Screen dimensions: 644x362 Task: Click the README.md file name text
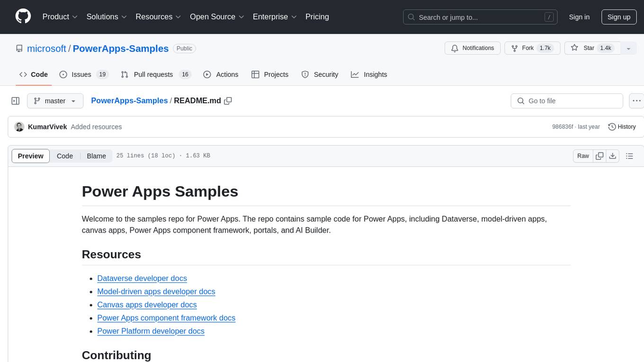pos(197,101)
